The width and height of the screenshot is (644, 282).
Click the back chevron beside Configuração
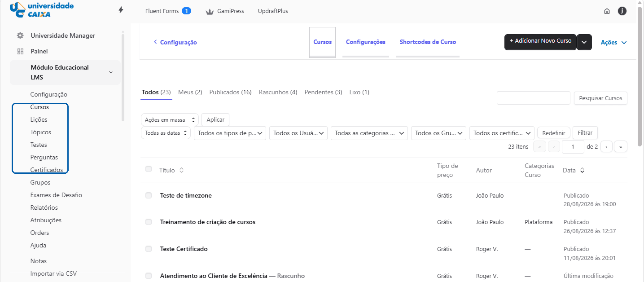point(155,42)
